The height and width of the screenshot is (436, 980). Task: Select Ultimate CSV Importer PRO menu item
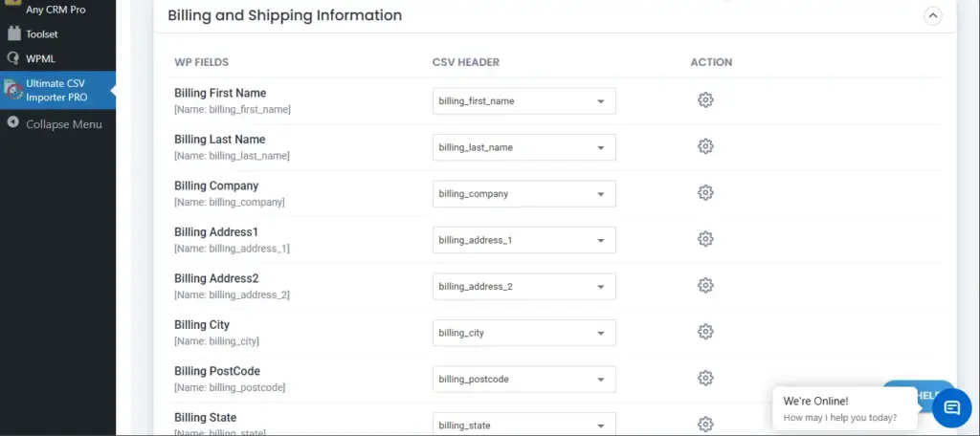point(57,91)
